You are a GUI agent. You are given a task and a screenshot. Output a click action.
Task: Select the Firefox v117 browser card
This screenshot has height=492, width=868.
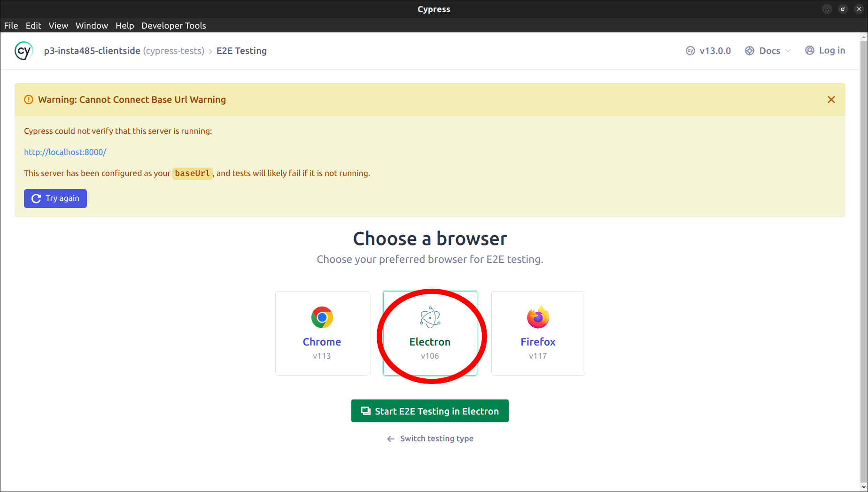click(538, 333)
